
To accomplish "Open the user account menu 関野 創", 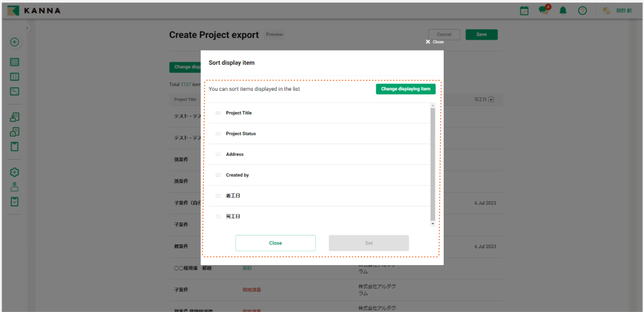I will point(617,11).
